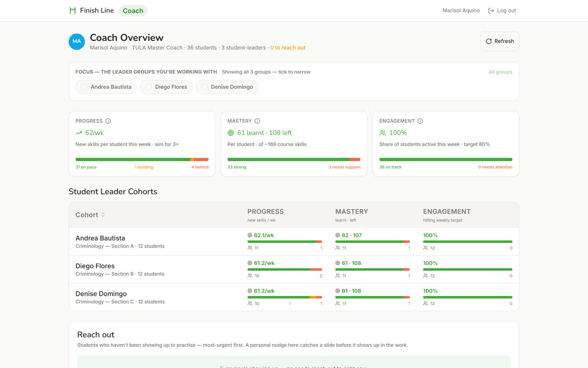Tick the Diego Flores group checkbox
This screenshot has width=588, height=368.
(148, 87)
